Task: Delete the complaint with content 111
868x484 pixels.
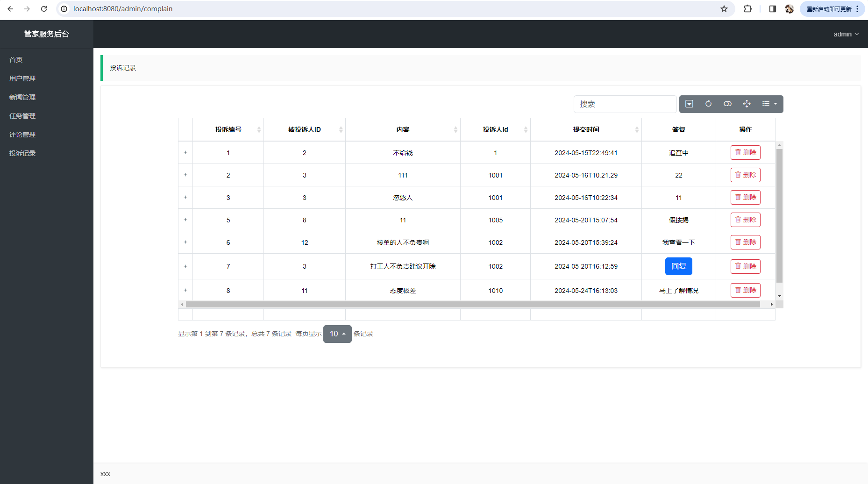Action: (746, 175)
